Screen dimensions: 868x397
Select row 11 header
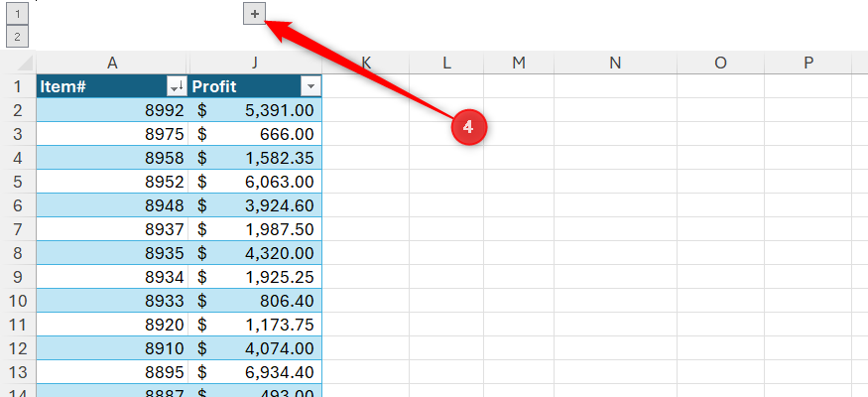18,325
